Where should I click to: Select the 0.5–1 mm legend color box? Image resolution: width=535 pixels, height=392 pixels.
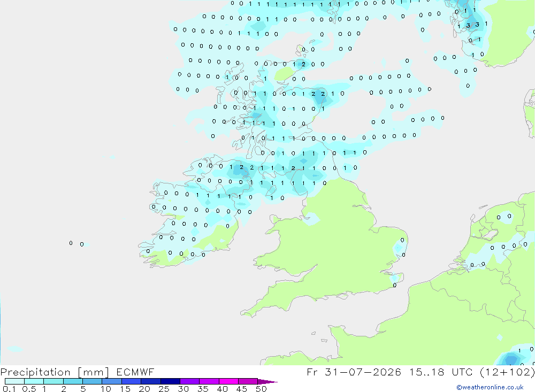pos(34,381)
